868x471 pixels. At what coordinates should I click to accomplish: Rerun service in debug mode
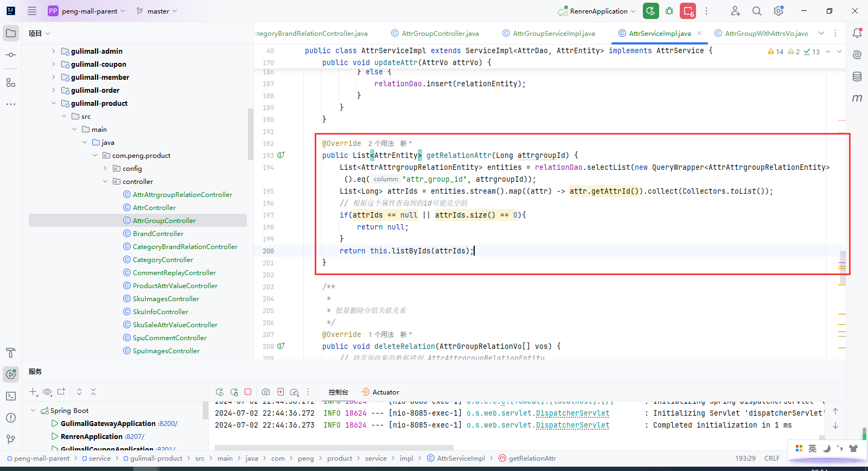click(234, 392)
